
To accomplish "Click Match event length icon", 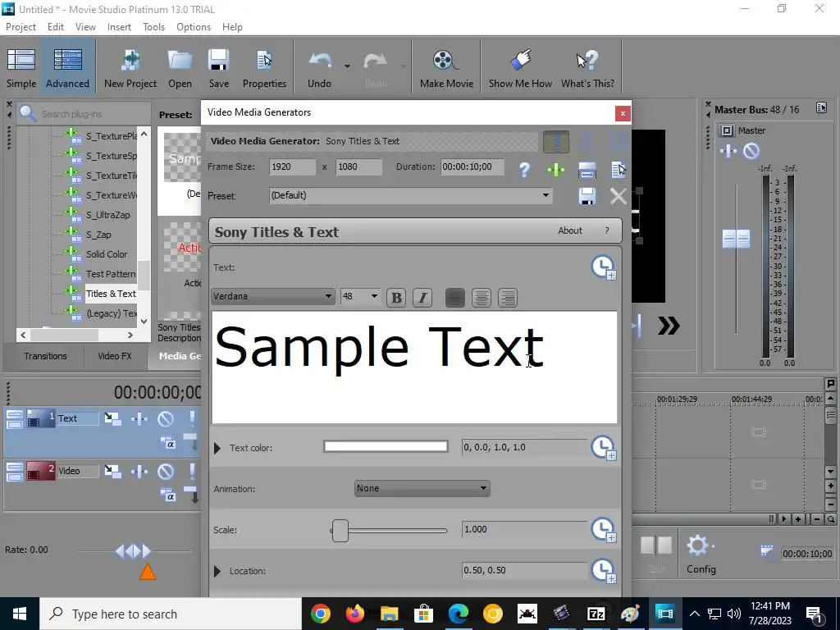I will [x=587, y=170].
